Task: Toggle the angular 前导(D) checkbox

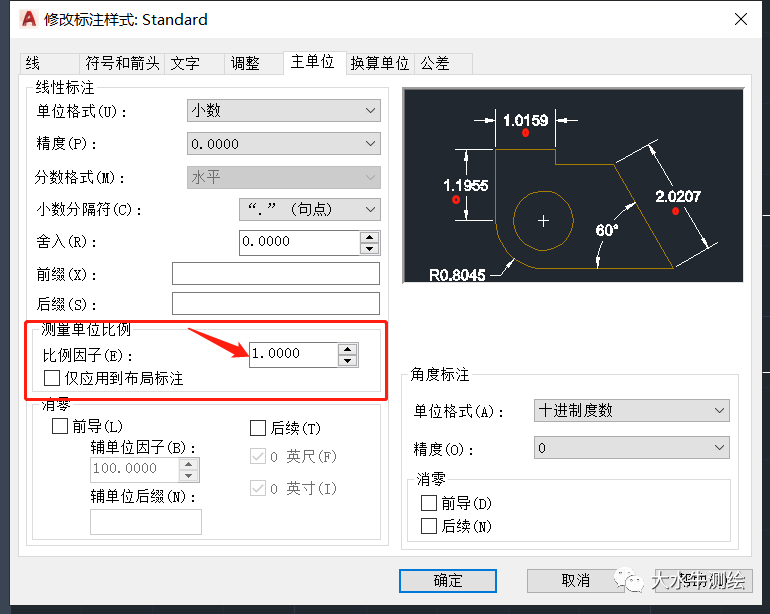Action: tap(429, 503)
